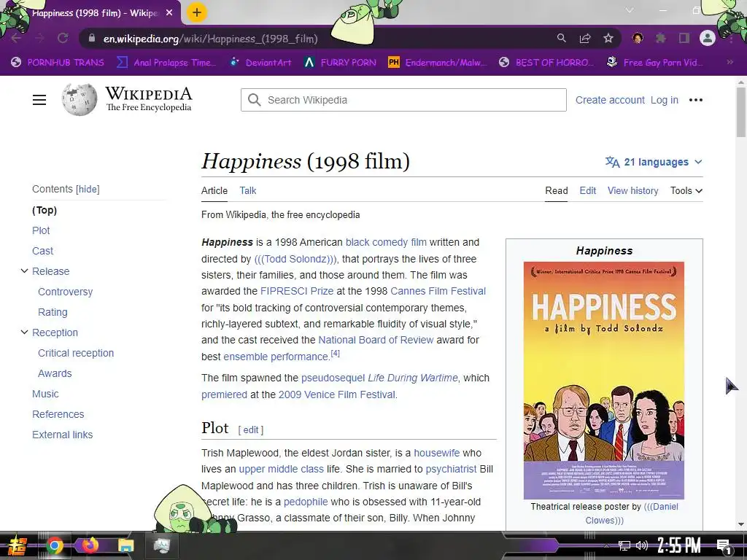
Task: Click the Search Wikipedia field
Action: pos(403,100)
